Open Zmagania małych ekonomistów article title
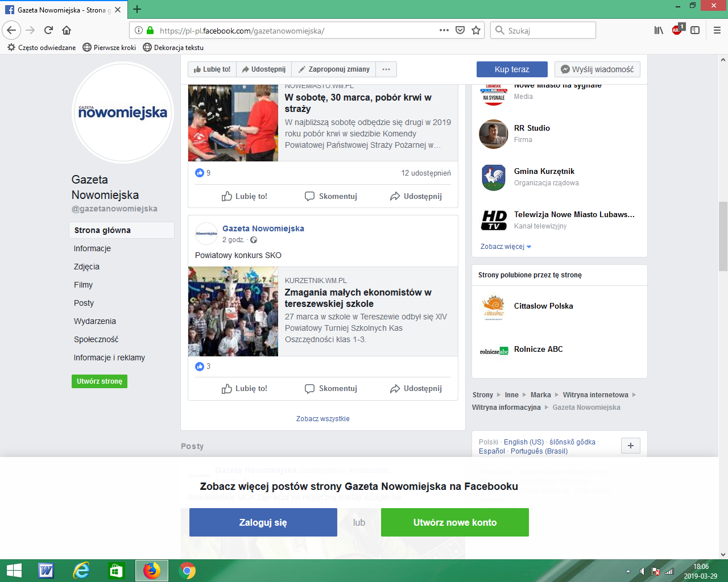 pyautogui.click(x=358, y=298)
